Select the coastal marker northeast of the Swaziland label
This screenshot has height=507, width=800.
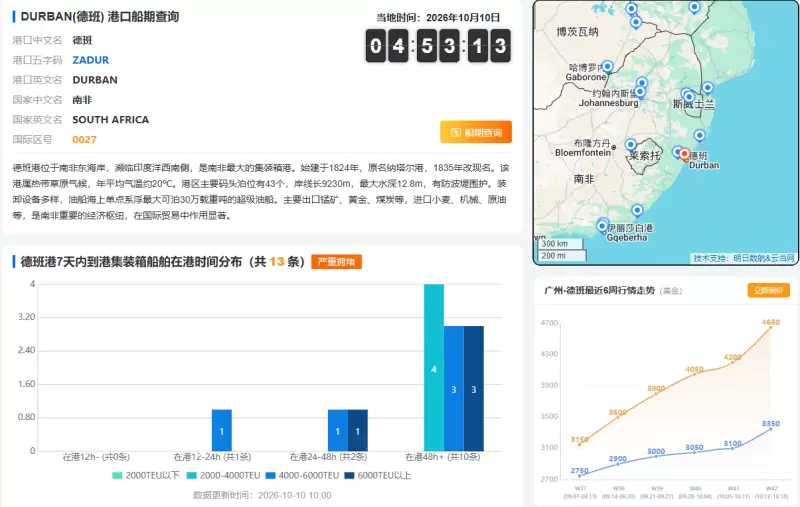pos(707,88)
